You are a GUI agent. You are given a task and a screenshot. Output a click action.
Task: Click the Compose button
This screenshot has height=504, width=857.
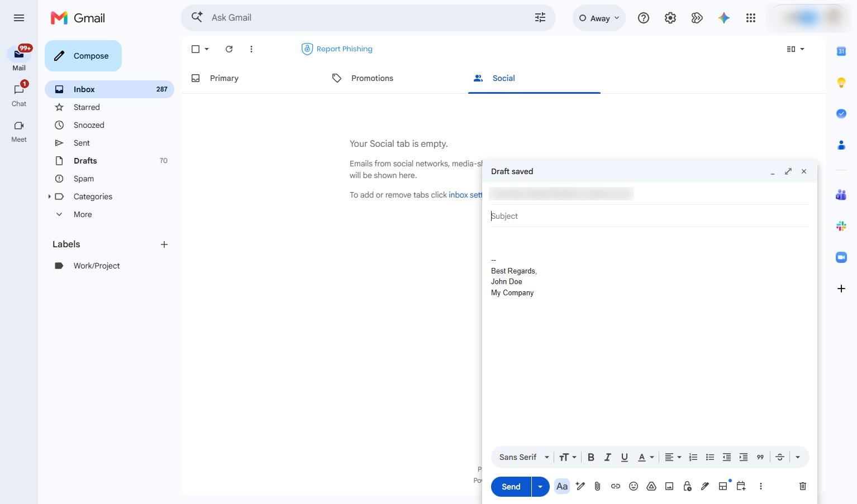pyautogui.click(x=83, y=56)
